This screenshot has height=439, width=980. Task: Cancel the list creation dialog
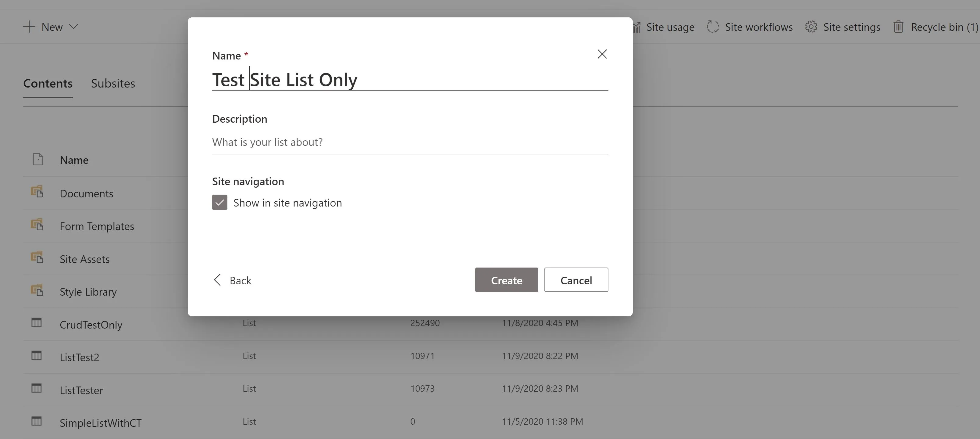[x=576, y=280]
